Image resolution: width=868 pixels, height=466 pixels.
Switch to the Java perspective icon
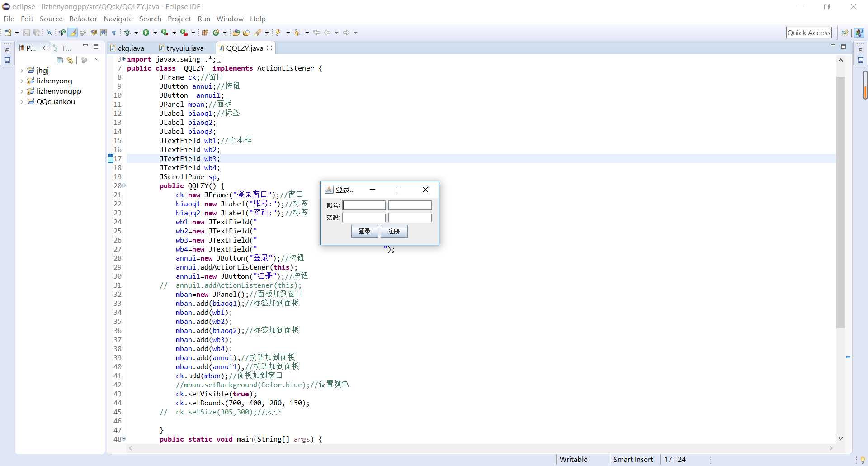pyautogui.click(x=859, y=33)
